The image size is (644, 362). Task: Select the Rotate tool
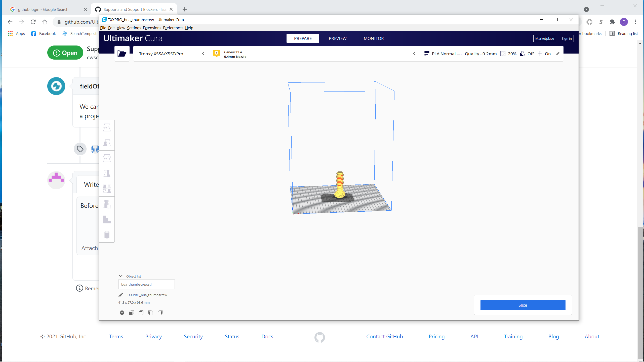point(107,158)
